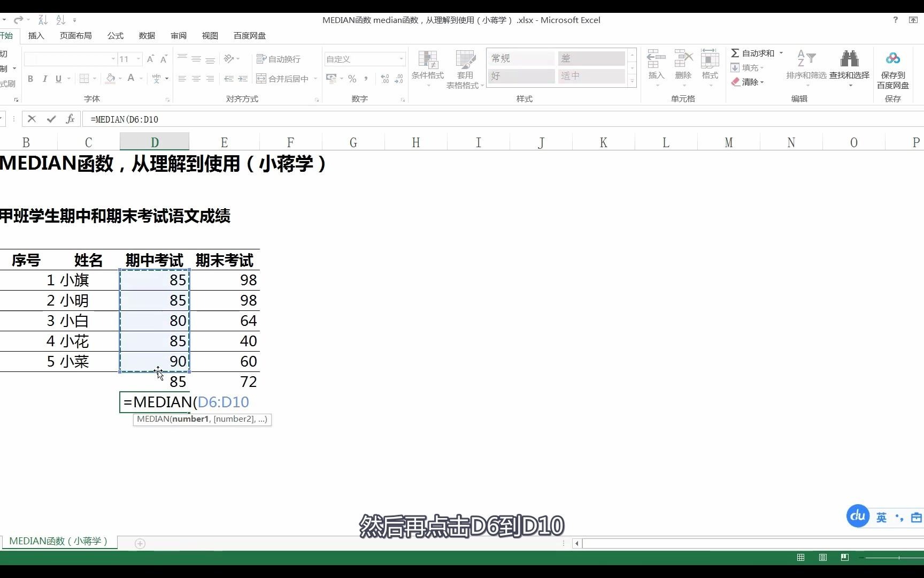Click fill color bucket icon
This screenshot has width=924, height=578.
tap(111, 79)
